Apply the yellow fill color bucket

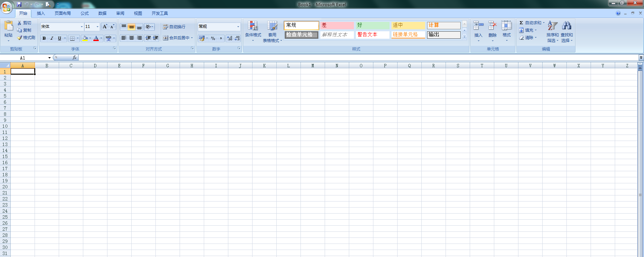click(85, 38)
